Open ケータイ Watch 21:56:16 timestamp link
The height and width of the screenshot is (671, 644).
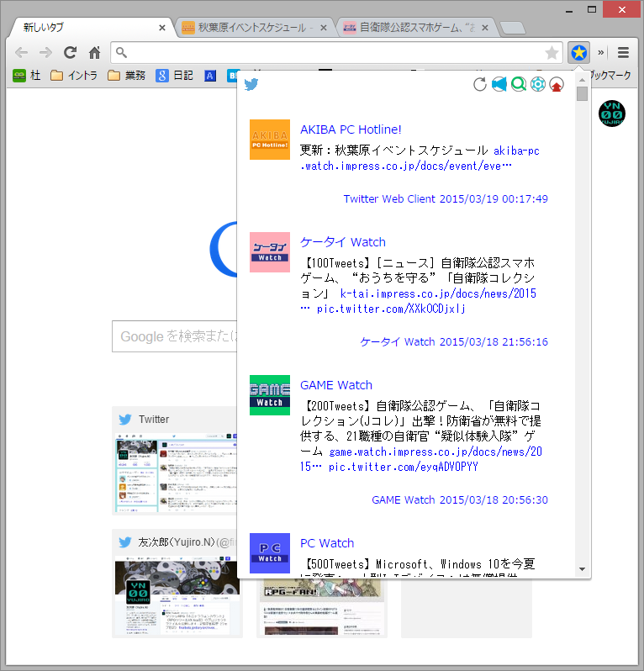454,342
